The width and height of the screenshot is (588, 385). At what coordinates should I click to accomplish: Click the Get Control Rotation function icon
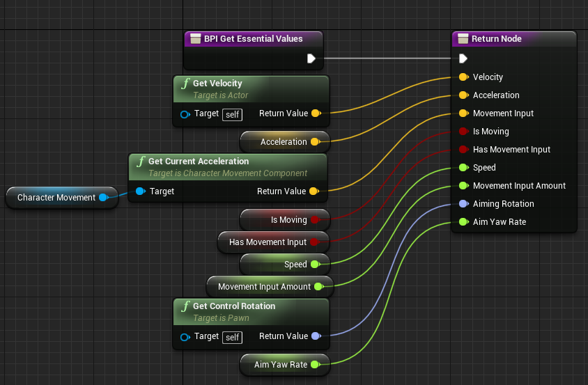pos(185,306)
